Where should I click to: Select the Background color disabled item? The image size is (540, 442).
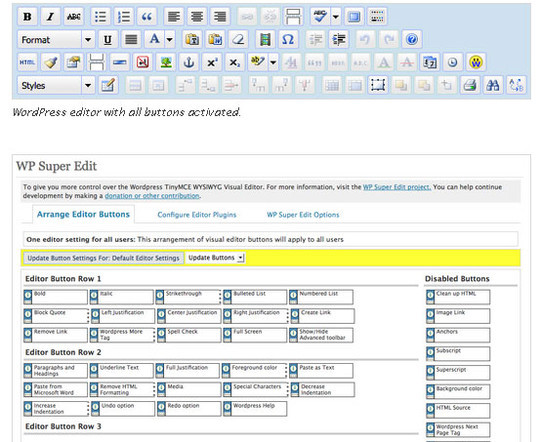click(458, 392)
